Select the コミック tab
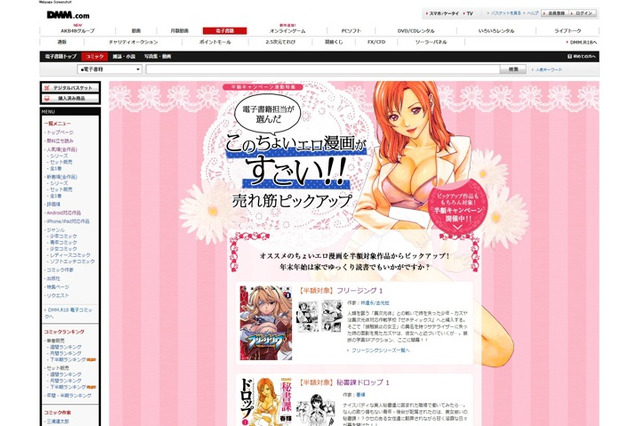The image size is (640, 426). tap(95, 57)
